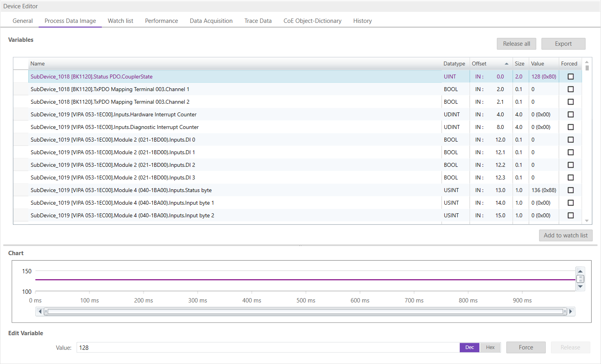The image size is (601, 364).
Task: Click the variables table scroll-down arrow
Action: coord(587,221)
